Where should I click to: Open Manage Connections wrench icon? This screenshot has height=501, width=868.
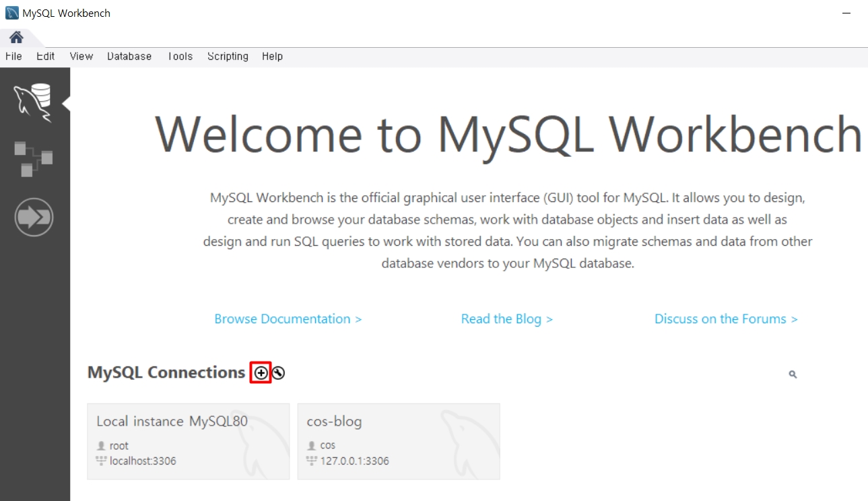278,372
